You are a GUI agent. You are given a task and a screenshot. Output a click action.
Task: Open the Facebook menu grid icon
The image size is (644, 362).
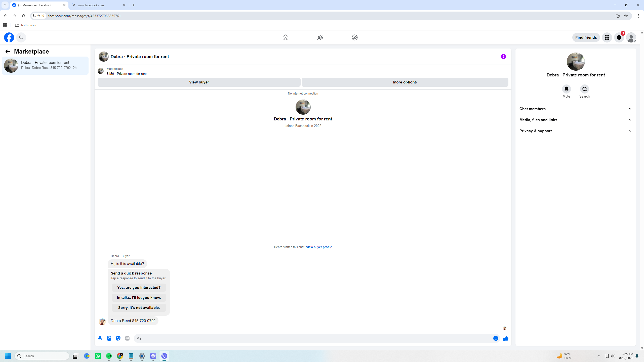(607, 37)
